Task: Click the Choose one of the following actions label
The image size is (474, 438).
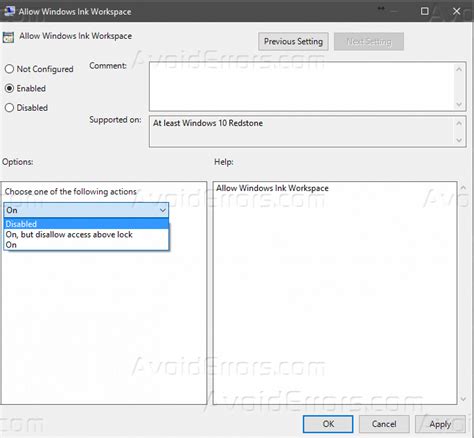Action: click(x=71, y=192)
